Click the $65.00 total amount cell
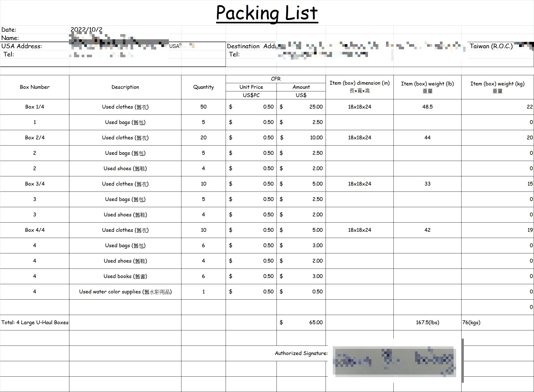The image size is (534, 392). (301, 322)
